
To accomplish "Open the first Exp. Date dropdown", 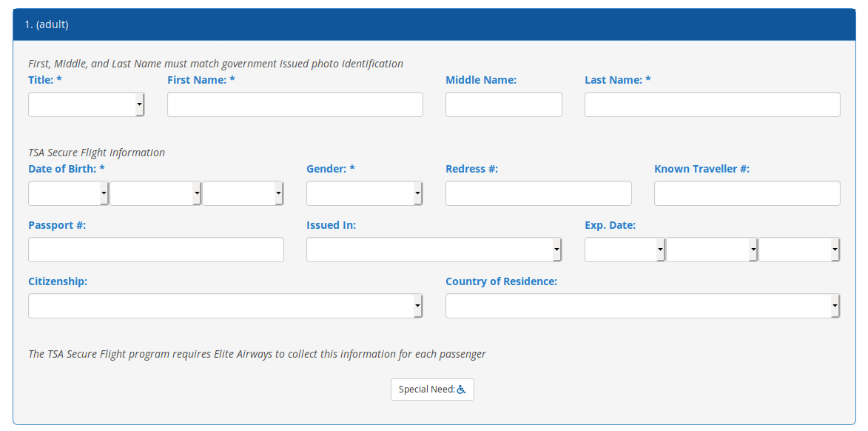I will tap(625, 250).
